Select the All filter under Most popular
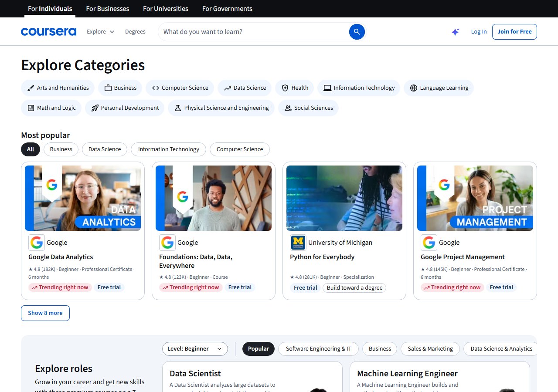The width and height of the screenshot is (558, 392). click(x=31, y=149)
